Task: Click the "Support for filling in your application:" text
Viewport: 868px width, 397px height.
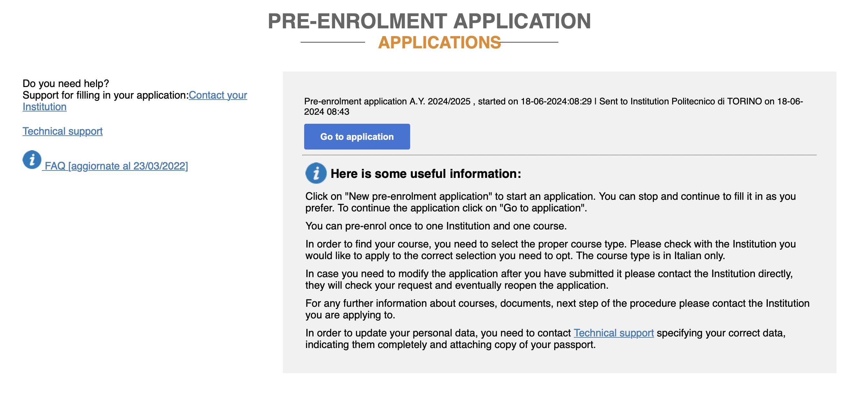Action: pyautogui.click(x=105, y=95)
